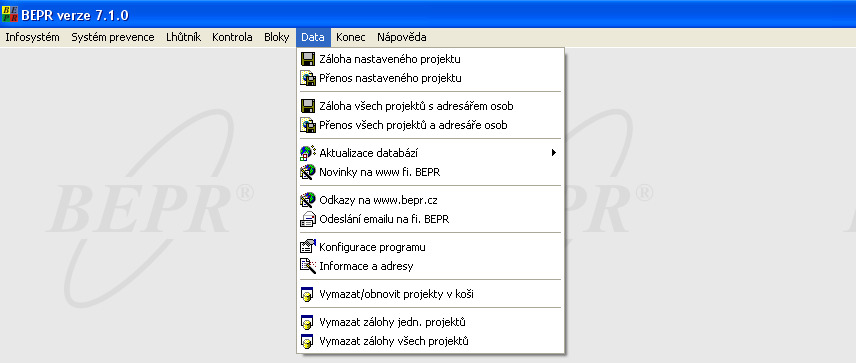
Task: Click the icon beside Novinky na www fi. BEPR
Action: point(308,172)
